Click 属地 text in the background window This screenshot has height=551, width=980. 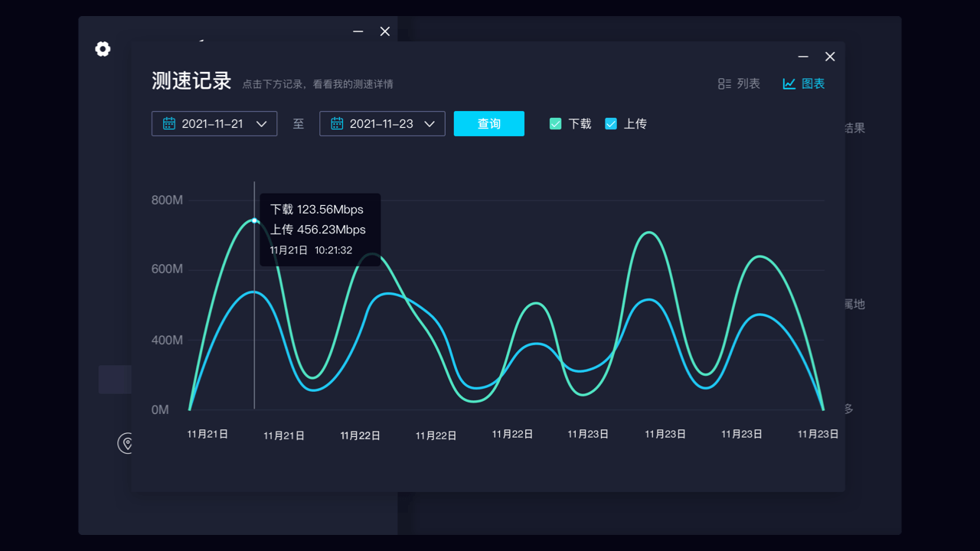point(855,304)
